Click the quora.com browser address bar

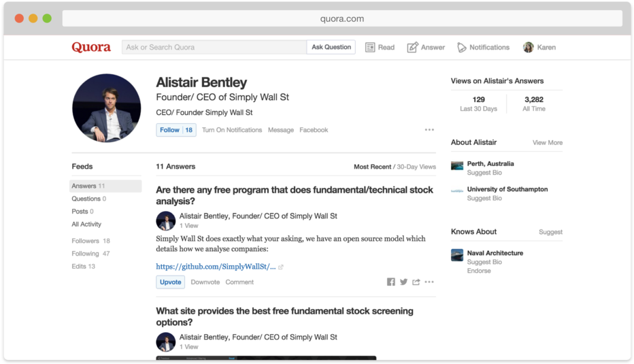[x=342, y=18]
